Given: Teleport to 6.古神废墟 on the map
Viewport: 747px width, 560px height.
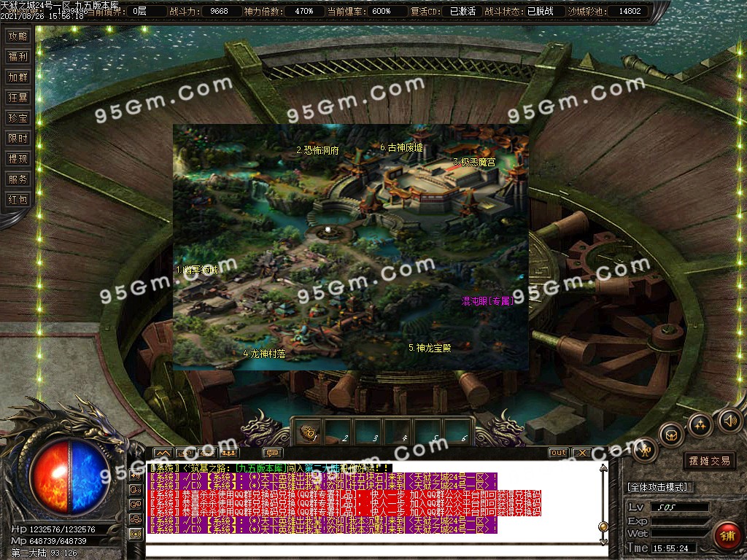Looking at the screenshot, I should point(401,147).
